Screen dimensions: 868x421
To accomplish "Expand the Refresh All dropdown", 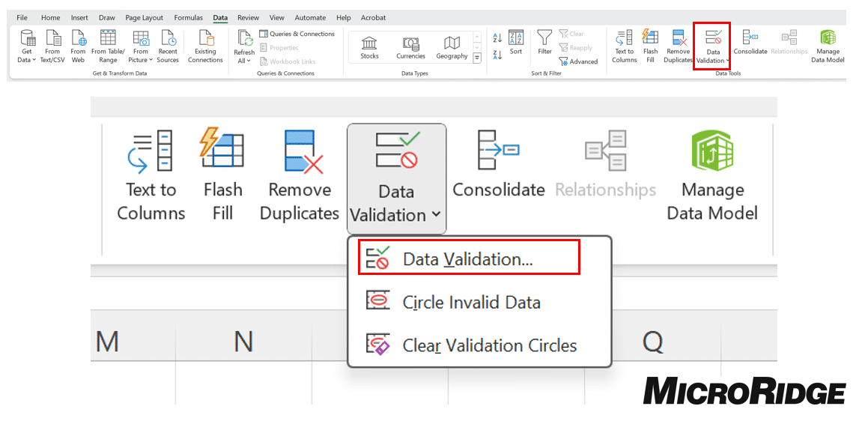I will (244, 61).
